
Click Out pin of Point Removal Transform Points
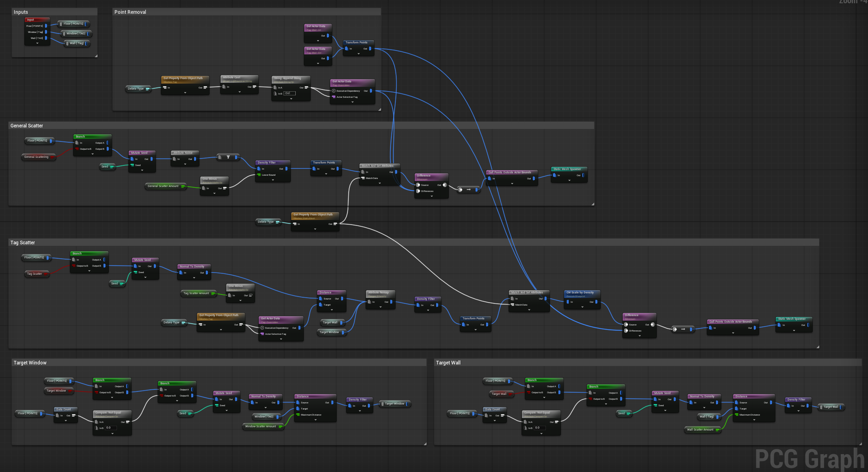370,49
